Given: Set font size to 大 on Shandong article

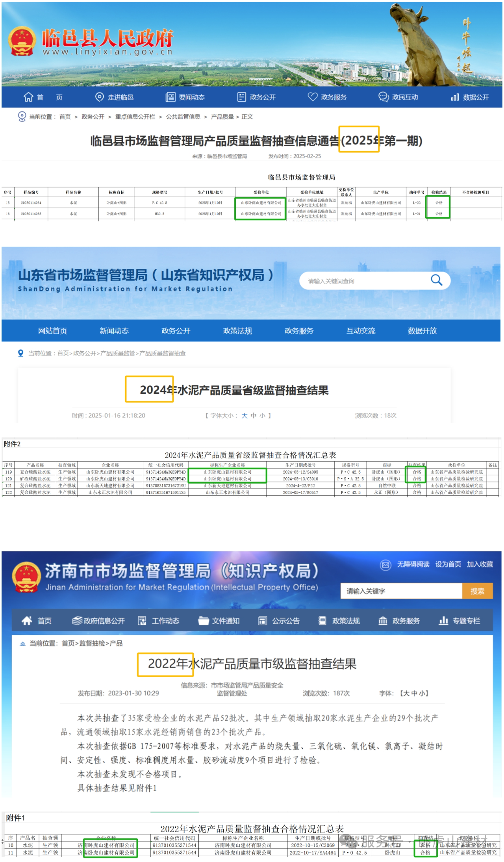Looking at the screenshot, I should tap(245, 415).
